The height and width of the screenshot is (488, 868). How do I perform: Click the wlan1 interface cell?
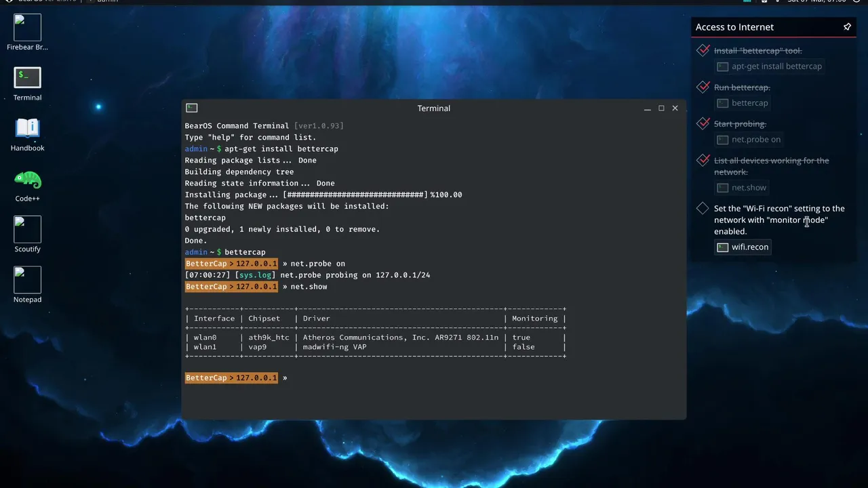point(205,347)
